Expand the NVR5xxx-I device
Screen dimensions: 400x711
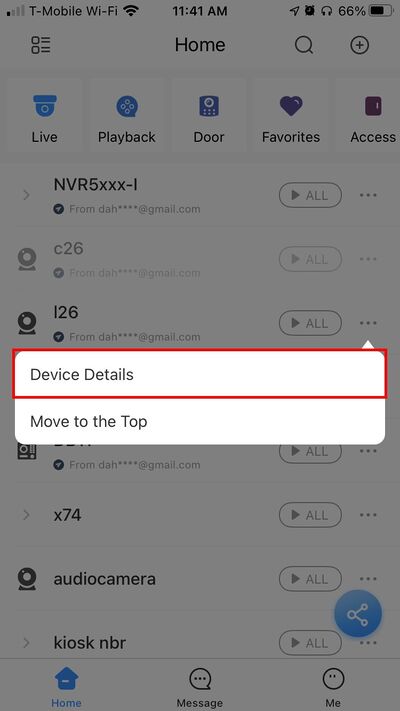coord(26,195)
